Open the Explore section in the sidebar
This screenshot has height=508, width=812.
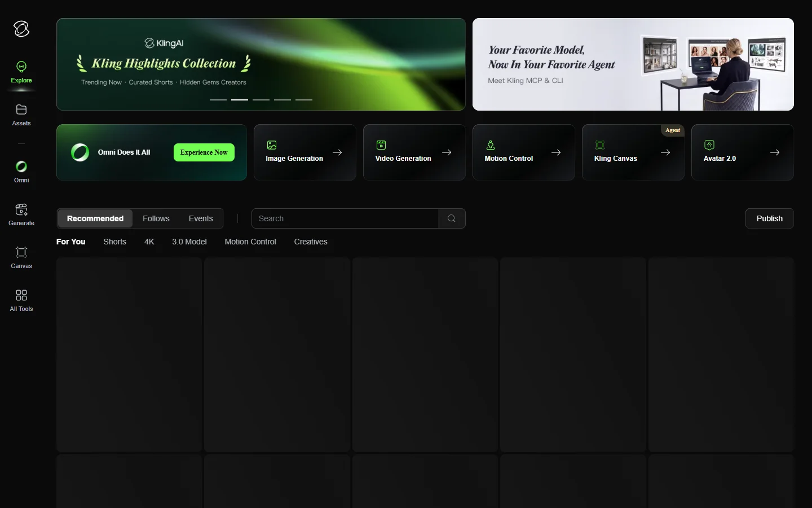(21, 72)
